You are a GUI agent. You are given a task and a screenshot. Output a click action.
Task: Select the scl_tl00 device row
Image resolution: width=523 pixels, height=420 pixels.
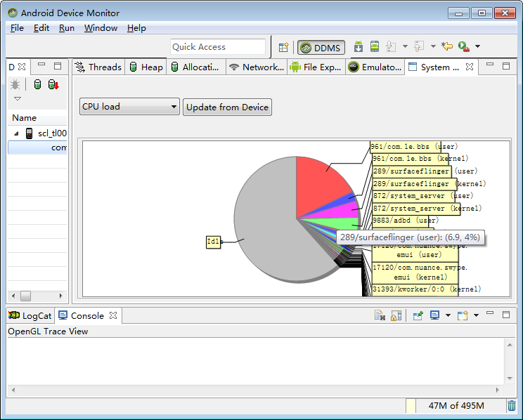[x=37, y=133]
